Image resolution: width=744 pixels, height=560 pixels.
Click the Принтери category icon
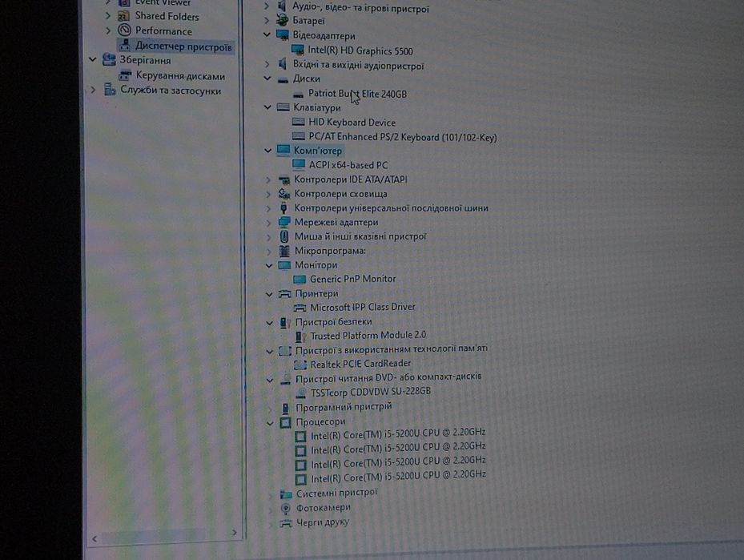284,294
